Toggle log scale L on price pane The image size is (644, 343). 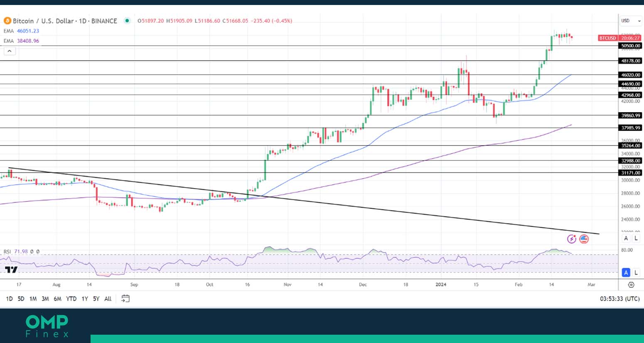point(636,238)
